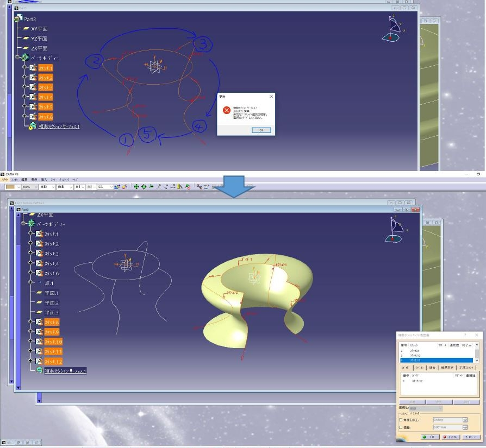This screenshot has width=486, height=448.
Task: Click the キャンセル button in surface dialog
Action: tap(451, 437)
